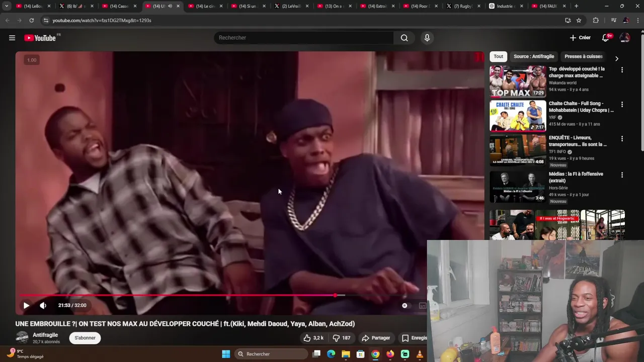Open options for Chalte Chalte video
644x362 pixels.
tap(622, 105)
